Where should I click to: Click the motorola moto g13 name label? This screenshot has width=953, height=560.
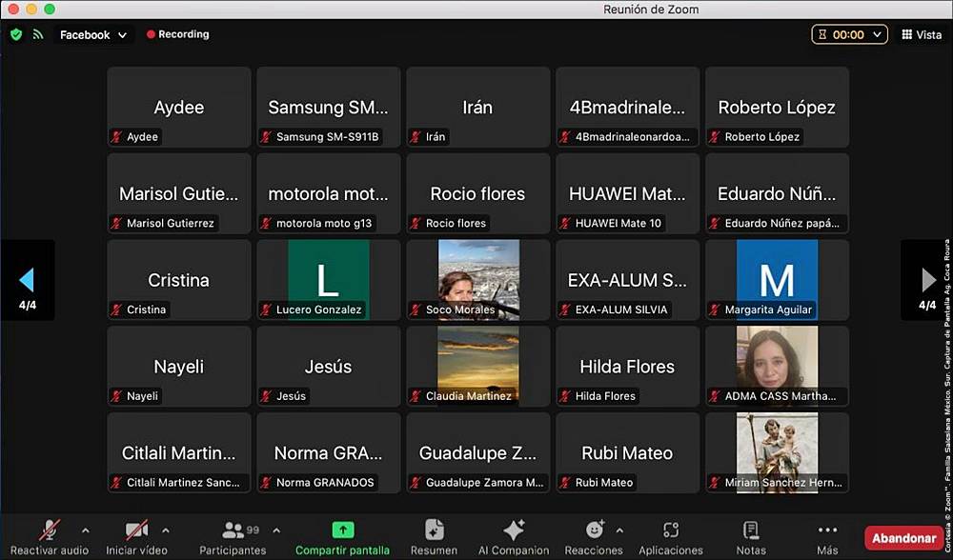click(324, 224)
